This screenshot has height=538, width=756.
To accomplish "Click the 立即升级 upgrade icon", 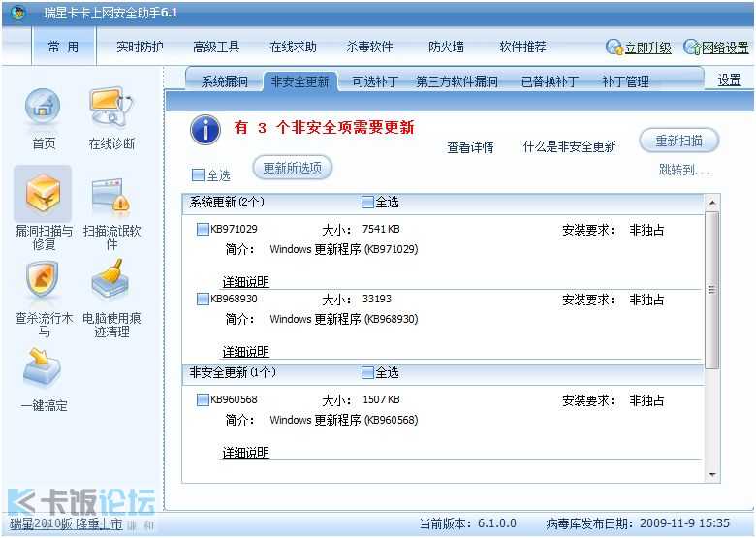I will 614,47.
